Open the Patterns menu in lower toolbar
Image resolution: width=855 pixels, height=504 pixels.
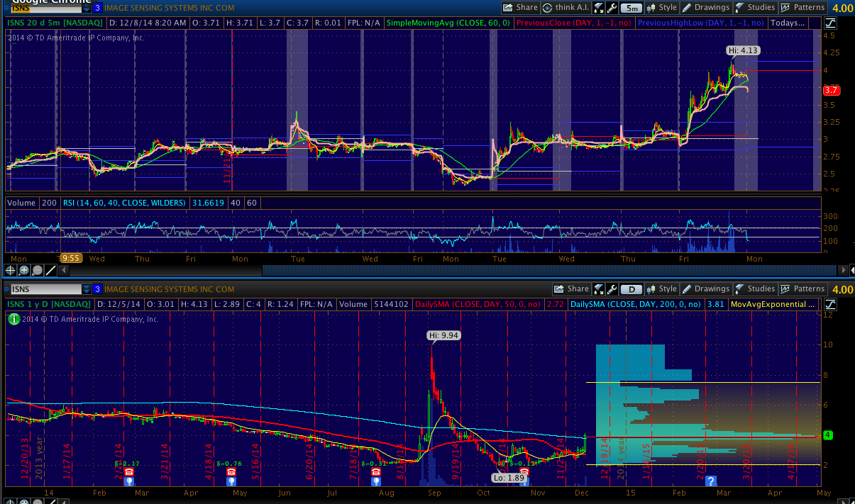[x=802, y=289]
